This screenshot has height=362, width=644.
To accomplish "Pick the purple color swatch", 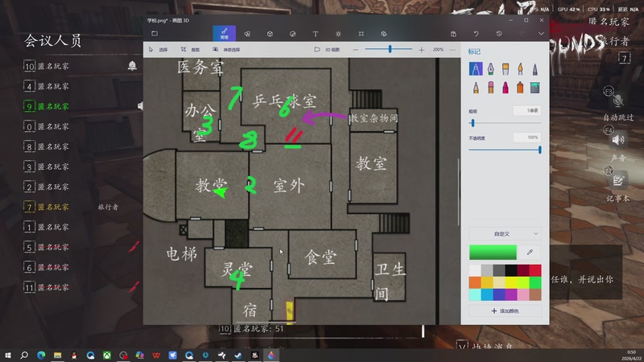I will (511, 294).
